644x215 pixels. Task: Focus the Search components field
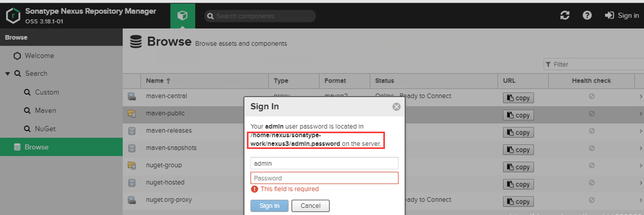pos(260,16)
